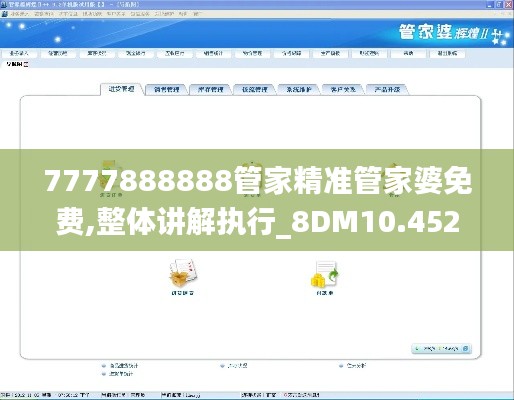The width and height of the screenshot is (514, 400).
Task: Click the application icon in the title bar
Action: tap(4, 5)
